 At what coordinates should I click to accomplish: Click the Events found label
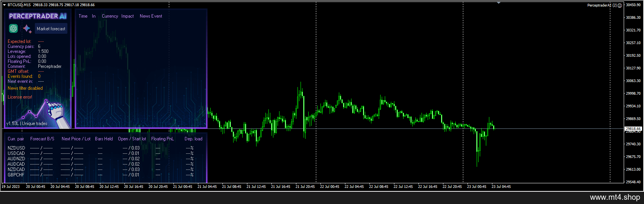click(x=20, y=76)
